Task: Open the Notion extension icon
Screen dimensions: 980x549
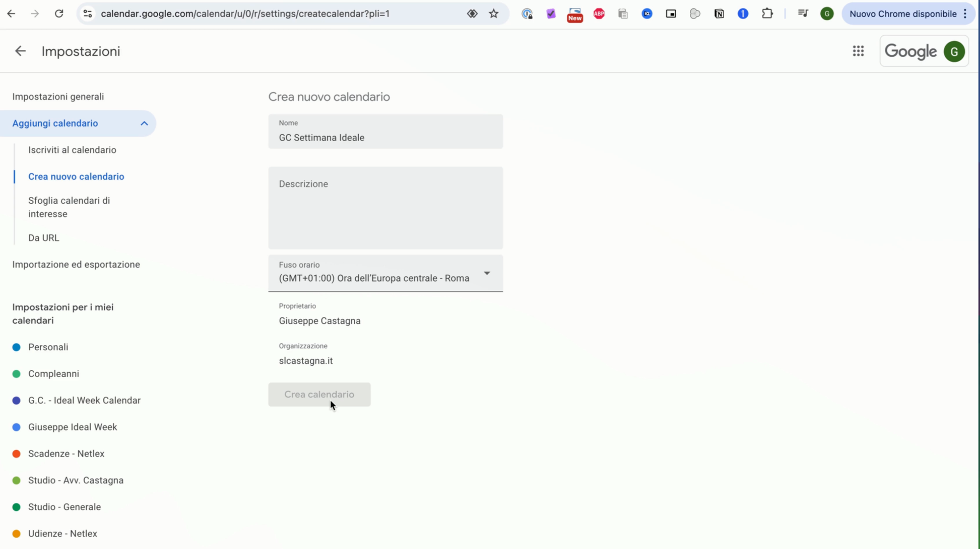Action: click(x=719, y=14)
